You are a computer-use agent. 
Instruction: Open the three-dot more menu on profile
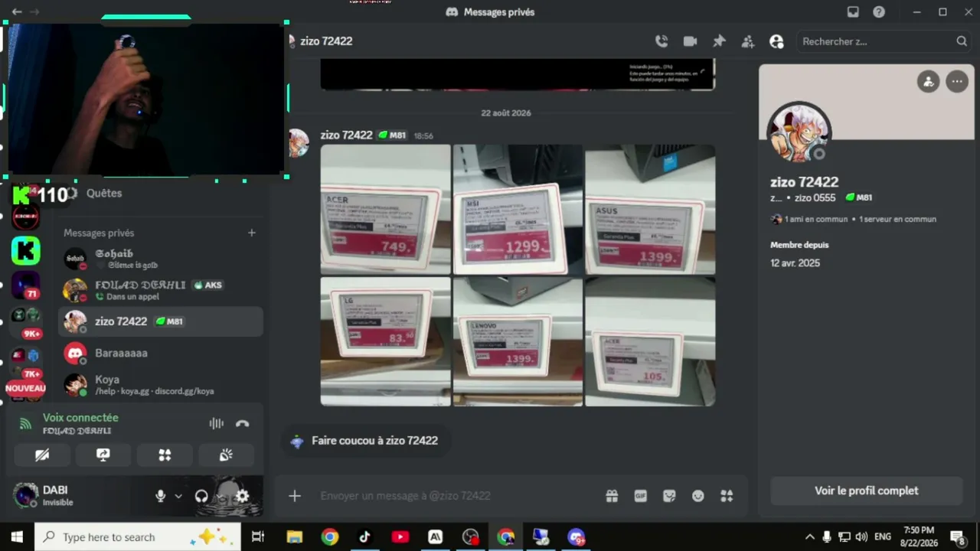point(957,81)
